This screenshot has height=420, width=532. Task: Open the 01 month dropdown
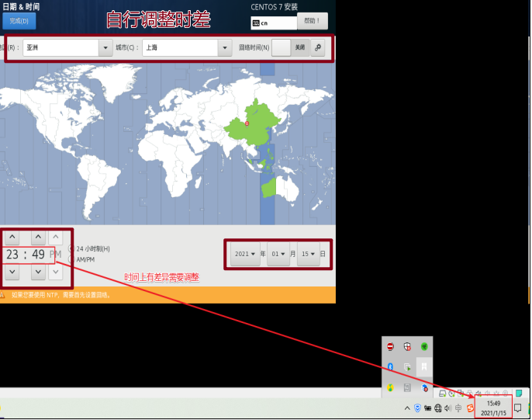pyautogui.click(x=278, y=254)
